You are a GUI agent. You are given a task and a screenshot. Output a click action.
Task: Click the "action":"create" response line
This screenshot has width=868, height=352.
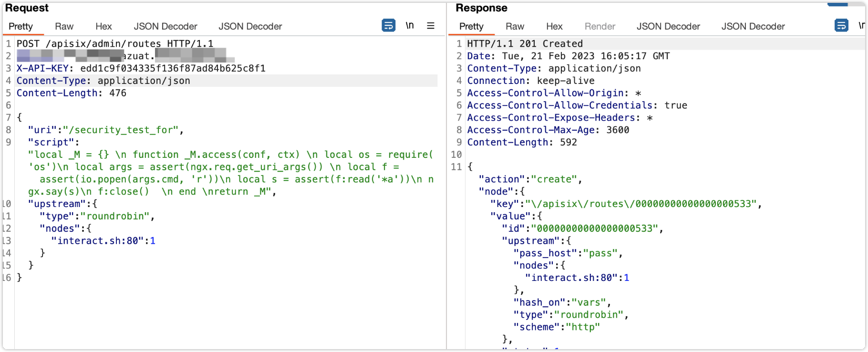531,180
